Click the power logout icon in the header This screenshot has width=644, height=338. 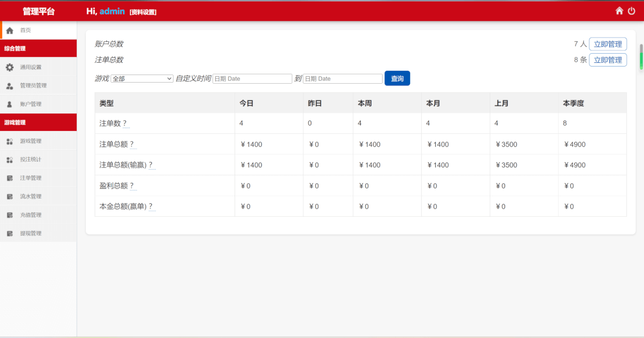pos(632,11)
